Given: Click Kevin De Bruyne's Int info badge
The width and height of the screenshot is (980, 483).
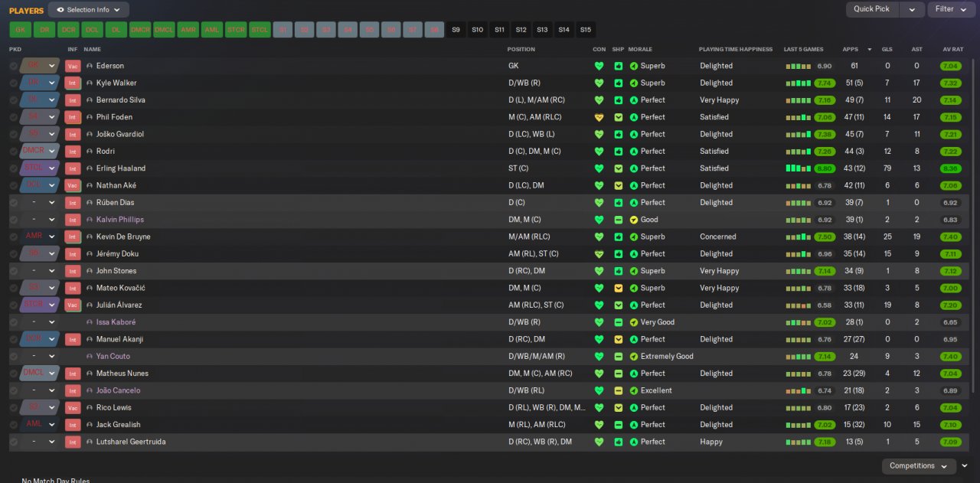Looking at the screenshot, I should pos(73,237).
